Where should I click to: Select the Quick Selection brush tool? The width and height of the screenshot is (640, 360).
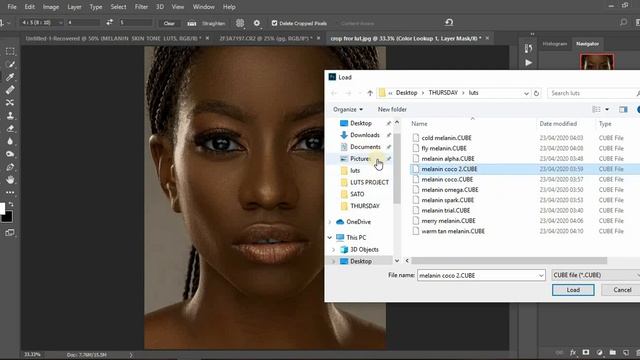(10, 64)
